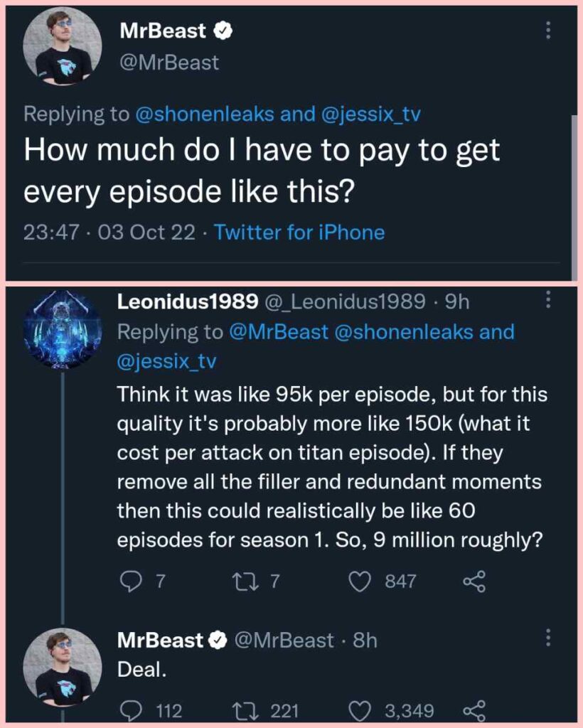Open the top tweet's three-dot menu

coord(547,30)
